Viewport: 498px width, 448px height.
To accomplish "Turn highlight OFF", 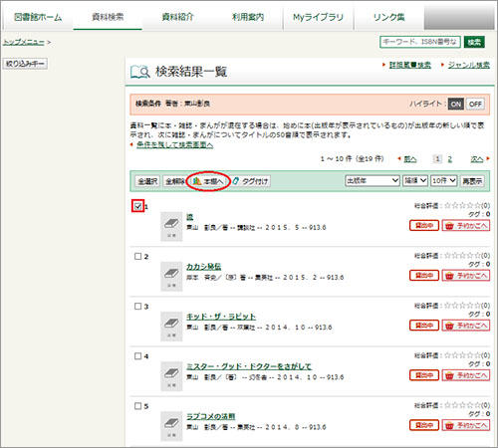I will coord(475,104).
